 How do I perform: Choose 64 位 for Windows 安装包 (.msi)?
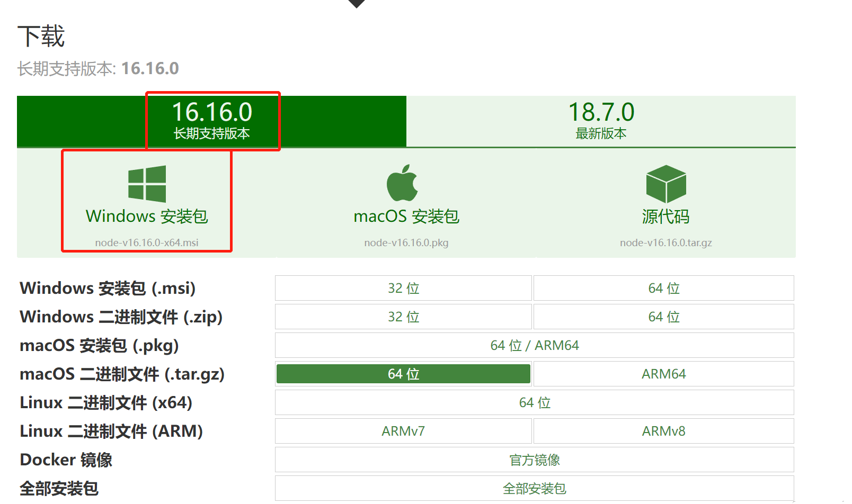[x=663, y=288]
